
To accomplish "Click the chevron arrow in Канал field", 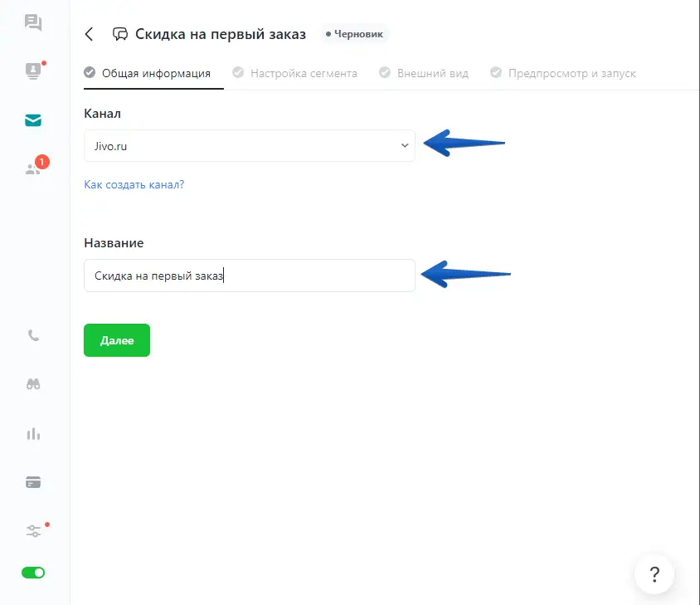I will 405,145.
